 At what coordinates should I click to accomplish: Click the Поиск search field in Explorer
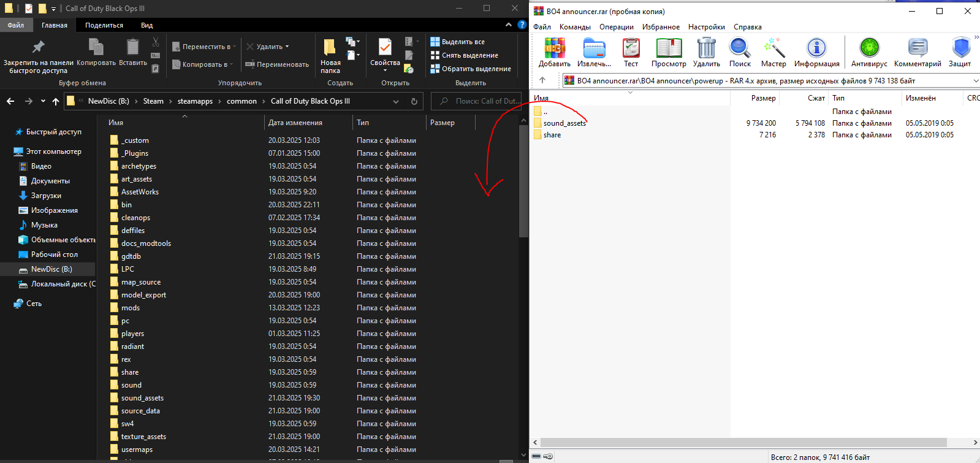[x=477, y=101]
